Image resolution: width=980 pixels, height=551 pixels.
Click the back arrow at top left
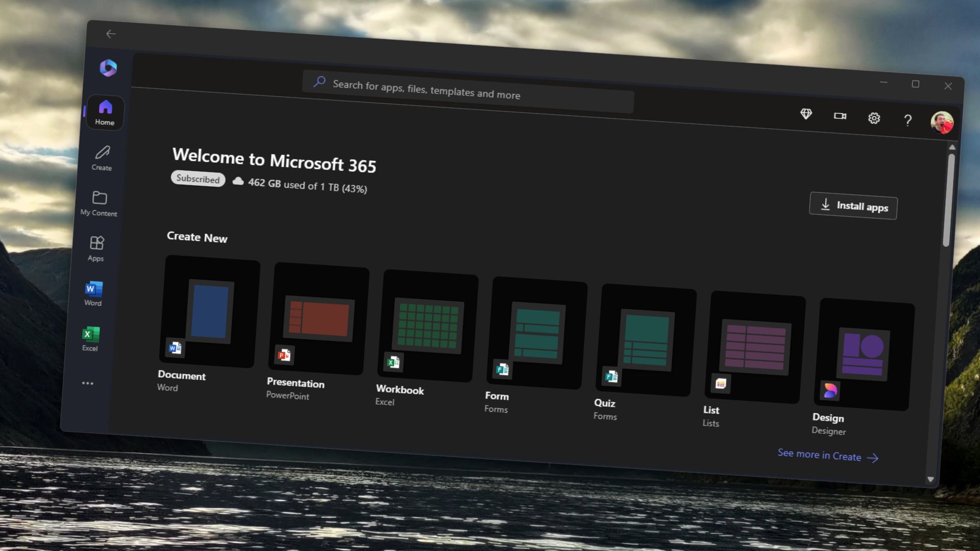(x=111, y=34)
